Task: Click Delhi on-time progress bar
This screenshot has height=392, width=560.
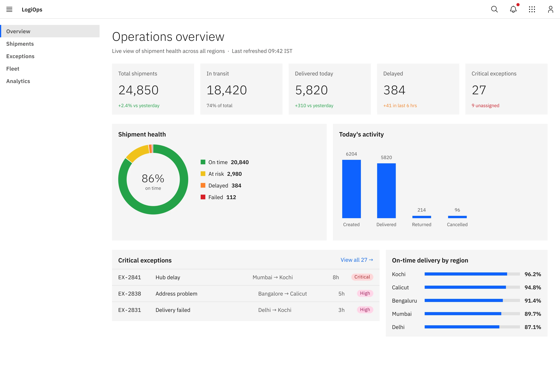Action: 472,327
